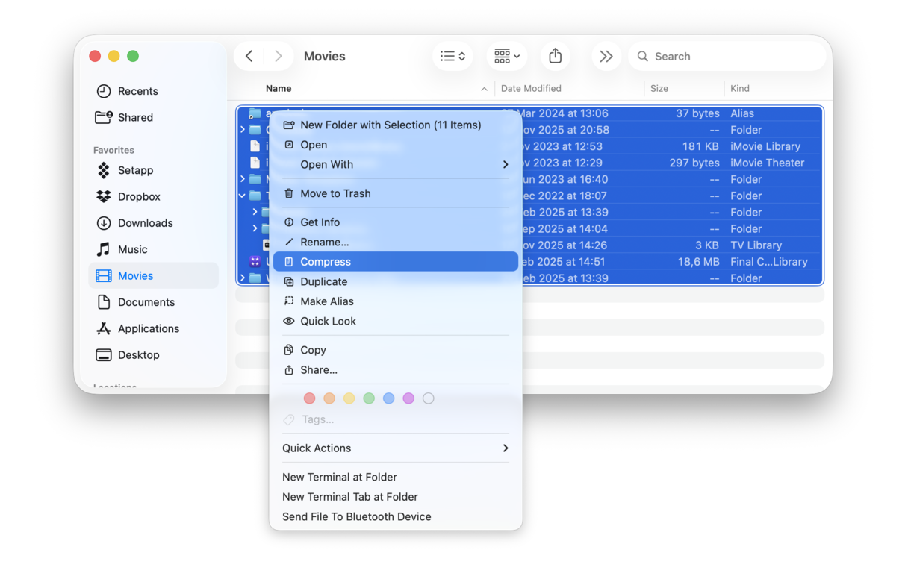Open the grouping options icon

[x=506, y=55]
